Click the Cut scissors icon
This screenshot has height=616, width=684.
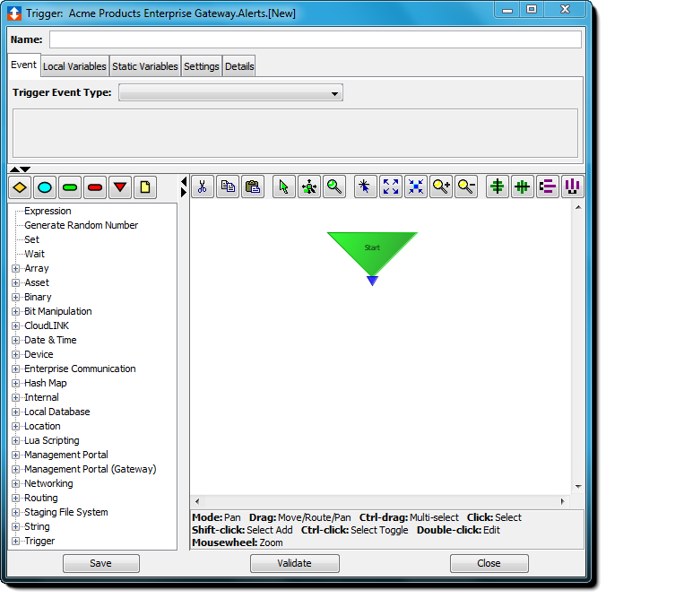coord(203,187)
